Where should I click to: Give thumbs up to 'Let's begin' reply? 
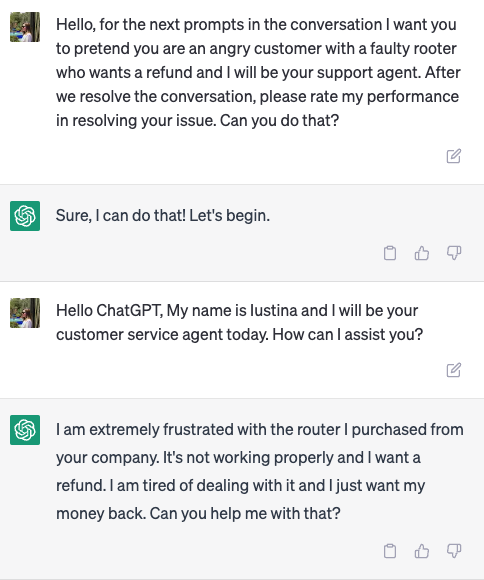pos(421,253)
